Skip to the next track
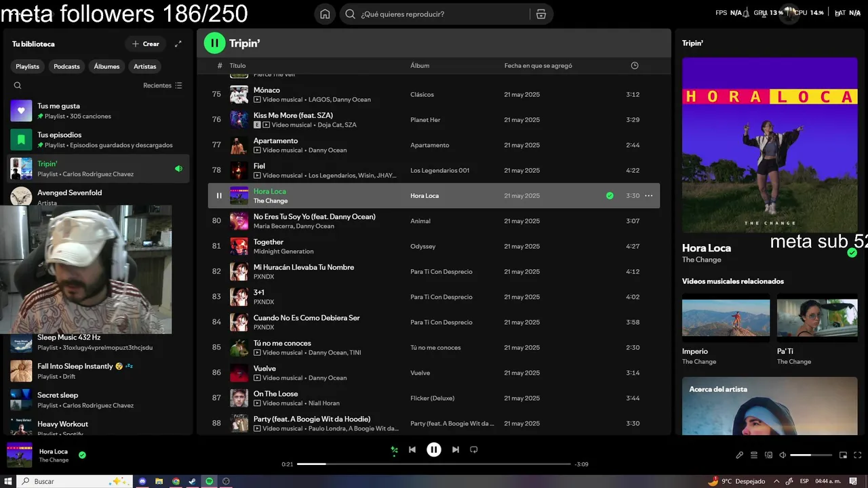This screenshot has width=868, height=488. point(456,449)
